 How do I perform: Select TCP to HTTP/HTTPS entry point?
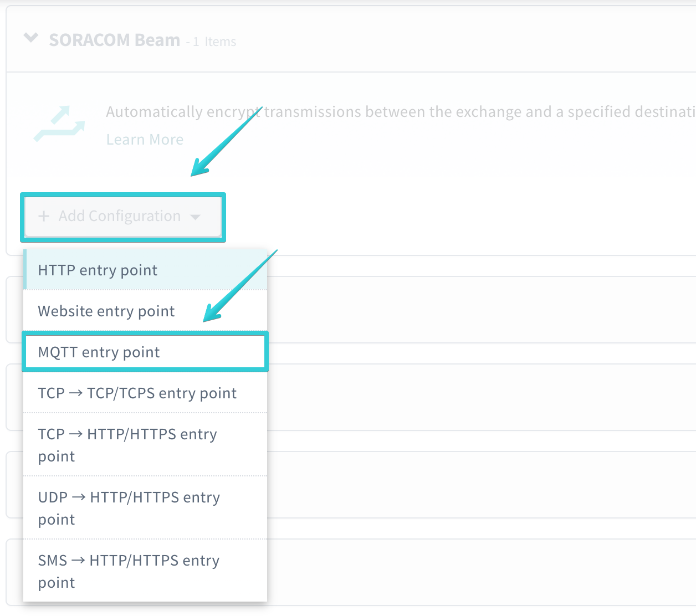coord(127,445)
